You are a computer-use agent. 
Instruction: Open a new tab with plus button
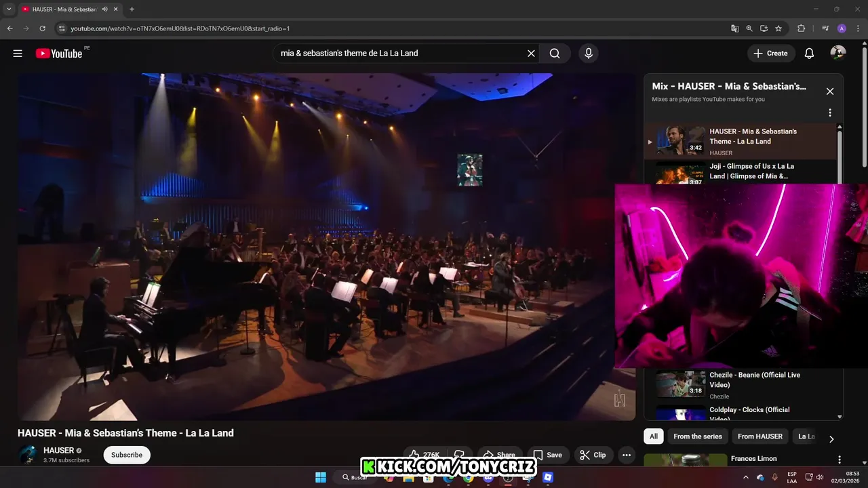click(132, 9)
